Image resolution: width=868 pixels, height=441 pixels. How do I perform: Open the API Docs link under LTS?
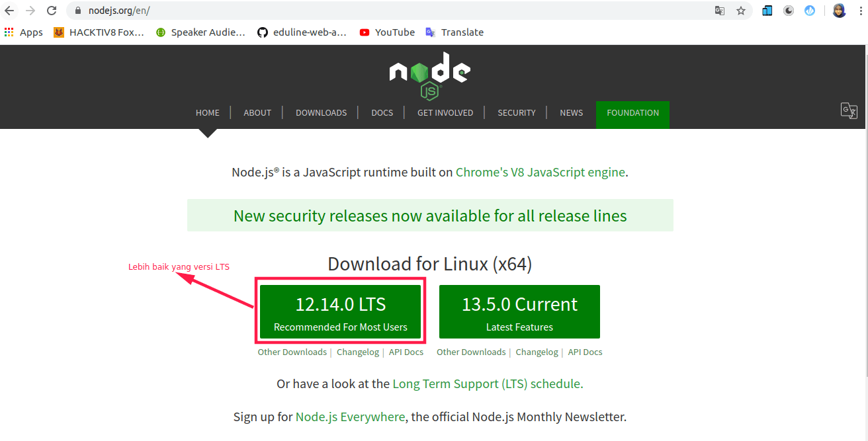coord(406,352)
